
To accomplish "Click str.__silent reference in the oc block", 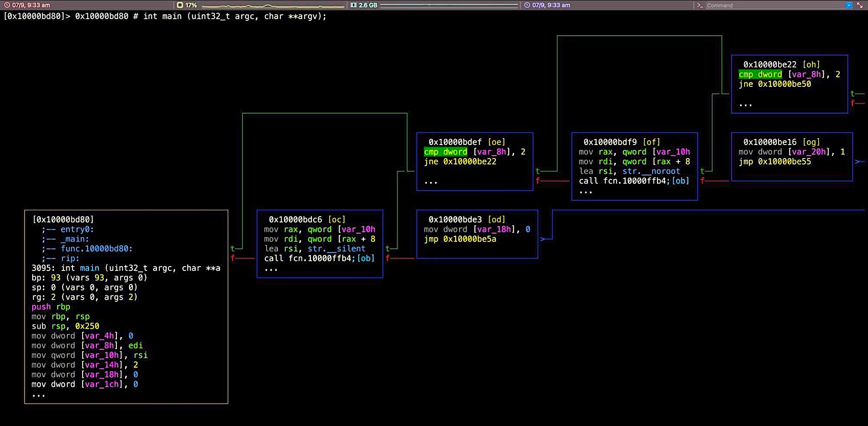I will 337,249.
